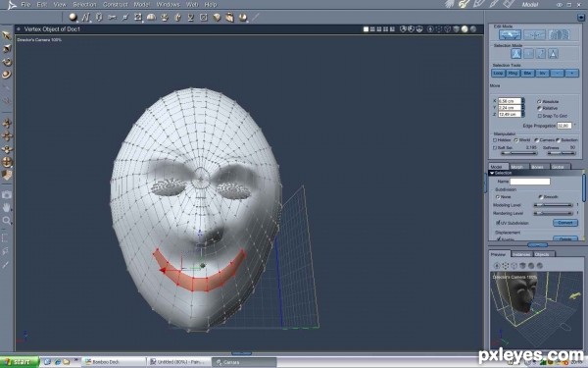Viewport: 588px width, 368px height.
Task: Open the Windows start button
Action: coord(20,362)
